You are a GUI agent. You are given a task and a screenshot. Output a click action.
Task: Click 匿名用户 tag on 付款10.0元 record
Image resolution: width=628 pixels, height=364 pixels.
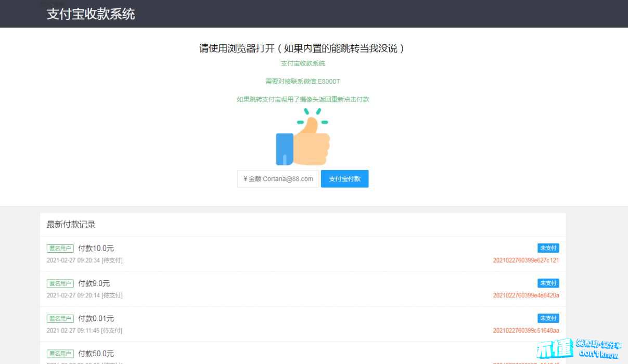pos(60,249)
